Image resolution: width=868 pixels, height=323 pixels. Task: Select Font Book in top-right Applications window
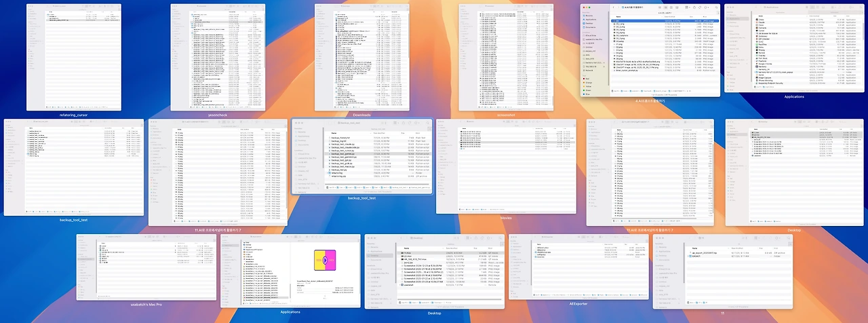point(807,58)
